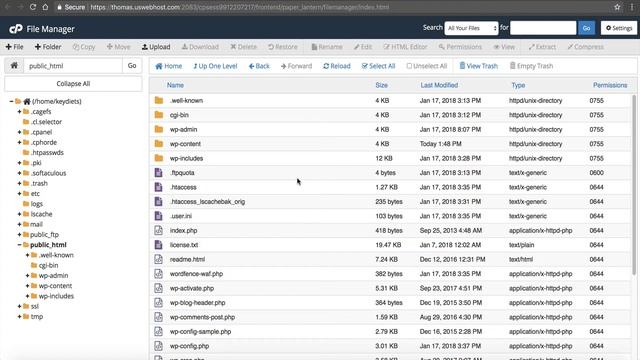Expand the mail tree folder
The height and width of the screenshot is (360, 640).
pyautogui.click(x=19, y=224)
